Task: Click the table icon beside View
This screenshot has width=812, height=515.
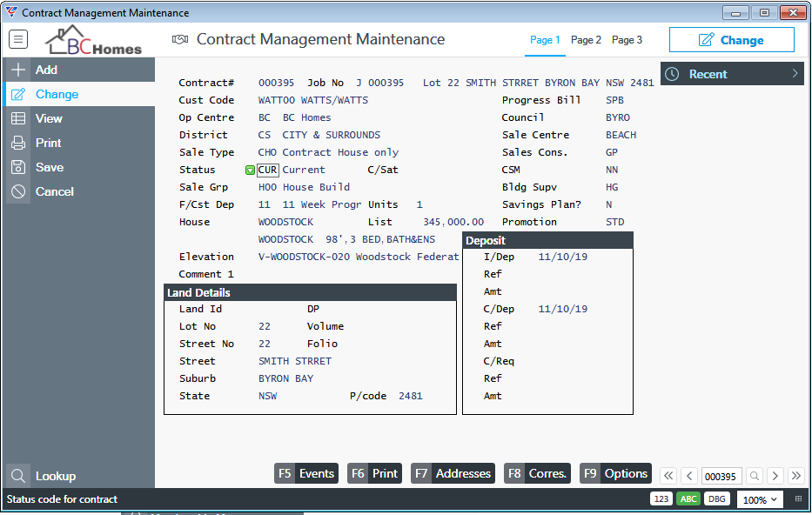Action: click(x=18, y=118)
